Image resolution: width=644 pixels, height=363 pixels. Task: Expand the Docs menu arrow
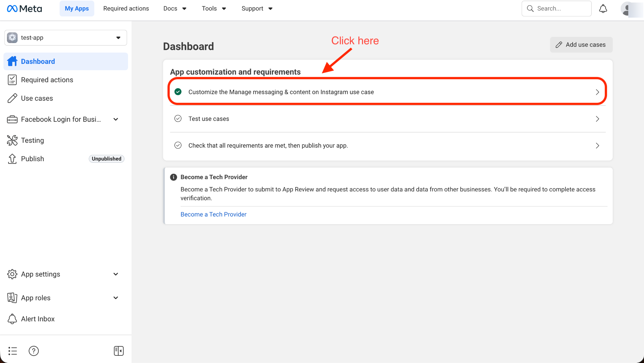[184, 9]
